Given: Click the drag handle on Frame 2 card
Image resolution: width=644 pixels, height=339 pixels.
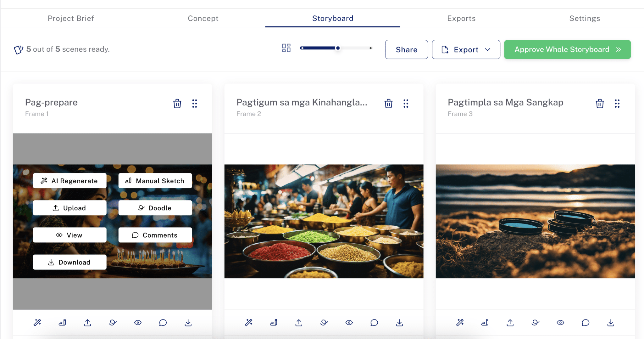Looking at the screenshot, I should (406, 104).
